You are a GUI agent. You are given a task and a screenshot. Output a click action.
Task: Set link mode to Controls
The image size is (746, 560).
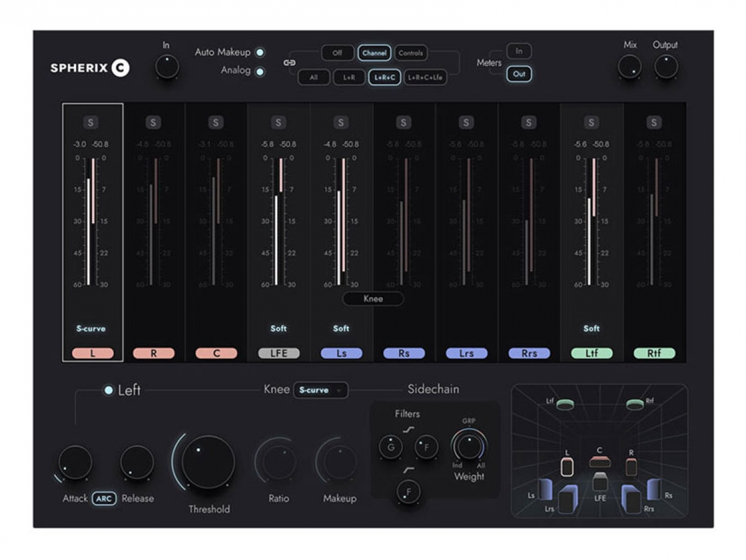point(411,53)
